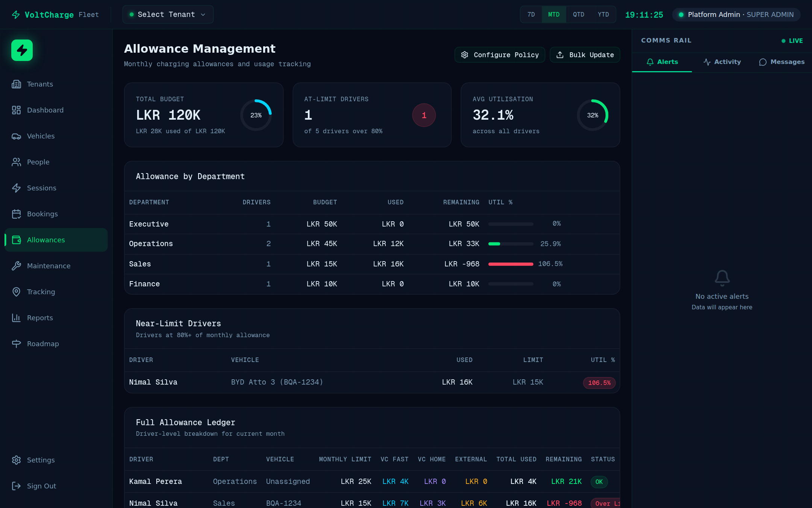Click the Reports bar chart icon
Viewport: 812px width, 508px height.
pos(16,318)
